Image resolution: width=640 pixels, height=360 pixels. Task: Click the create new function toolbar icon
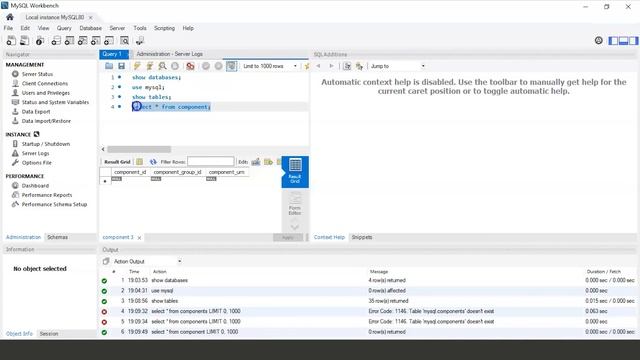[109, 40]
